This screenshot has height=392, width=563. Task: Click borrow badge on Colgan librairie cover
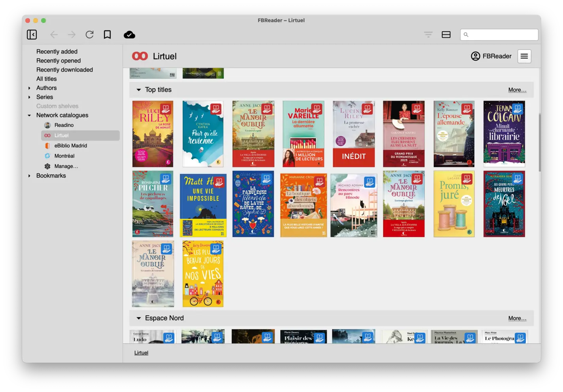point(518,109)
